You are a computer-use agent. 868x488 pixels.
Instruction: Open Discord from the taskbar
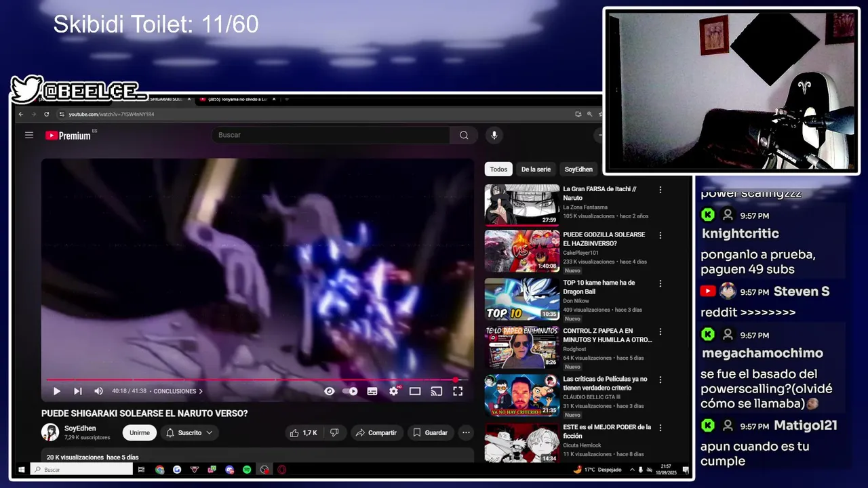click(x=229, y=470)
